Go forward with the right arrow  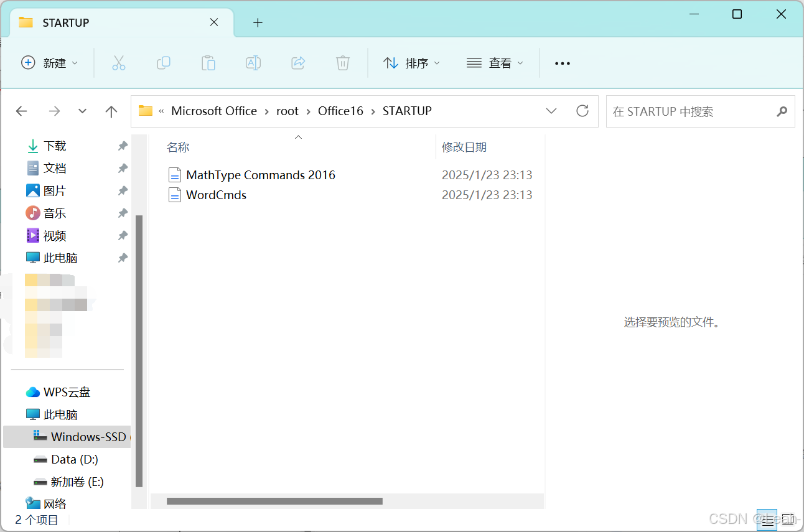pos(55,111)
